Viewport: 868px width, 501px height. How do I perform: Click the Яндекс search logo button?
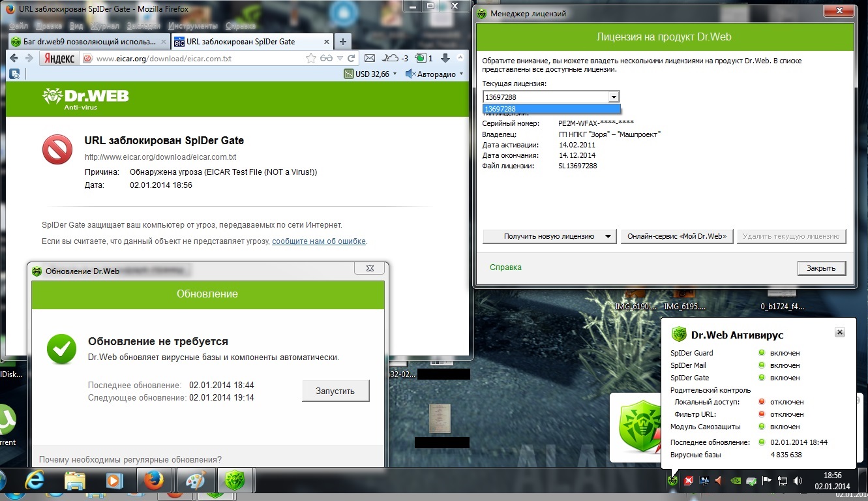click(x=59, y=59)
